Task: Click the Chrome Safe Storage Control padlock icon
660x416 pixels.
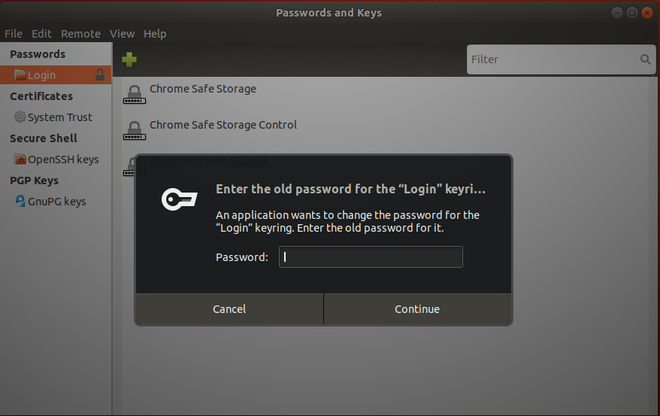Action: 134,130
